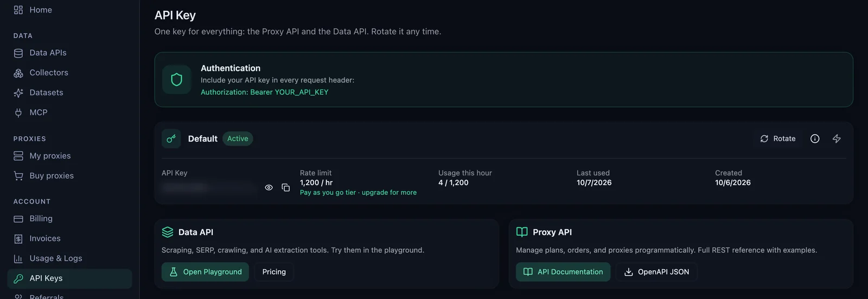Click the API Keys key icon
The height and width of the screenshot is (299, 868).
pos(18,278)
